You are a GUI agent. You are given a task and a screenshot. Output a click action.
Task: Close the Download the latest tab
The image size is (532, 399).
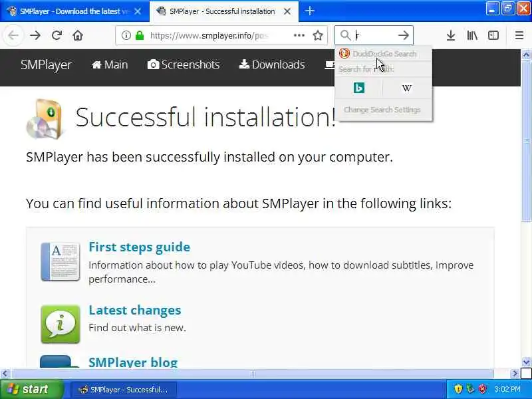point(138,11)
